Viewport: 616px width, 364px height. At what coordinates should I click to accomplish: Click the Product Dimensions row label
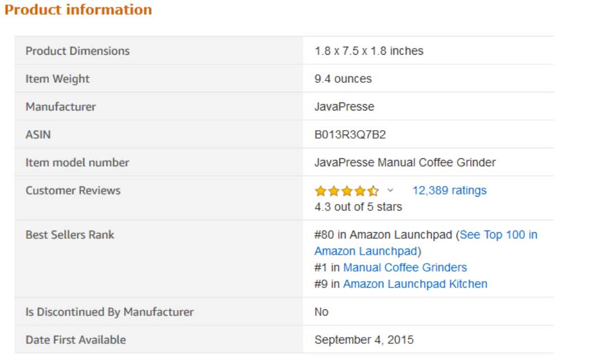click(x=77, y=51)
